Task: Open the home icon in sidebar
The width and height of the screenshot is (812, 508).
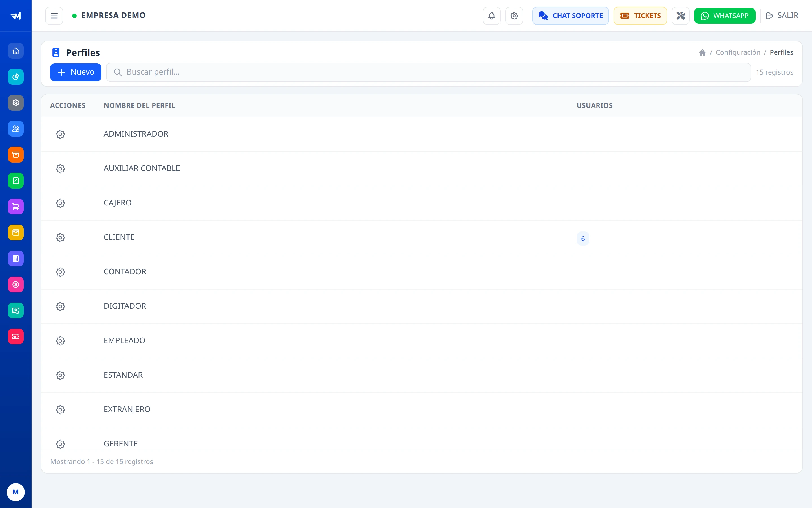Action: pyautogui.click(x=16, y=51)
